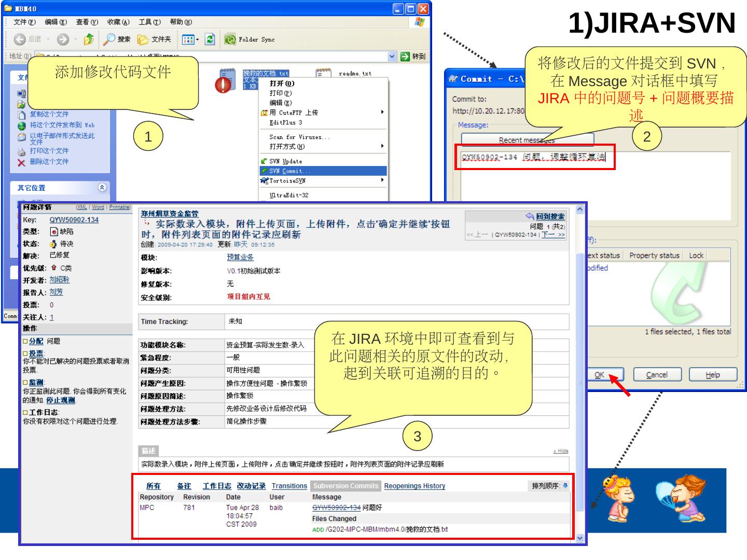The height and width of the screenshot is (560, 747).
Task: Open the 工具(T) menu
Action: pos(149,22)
